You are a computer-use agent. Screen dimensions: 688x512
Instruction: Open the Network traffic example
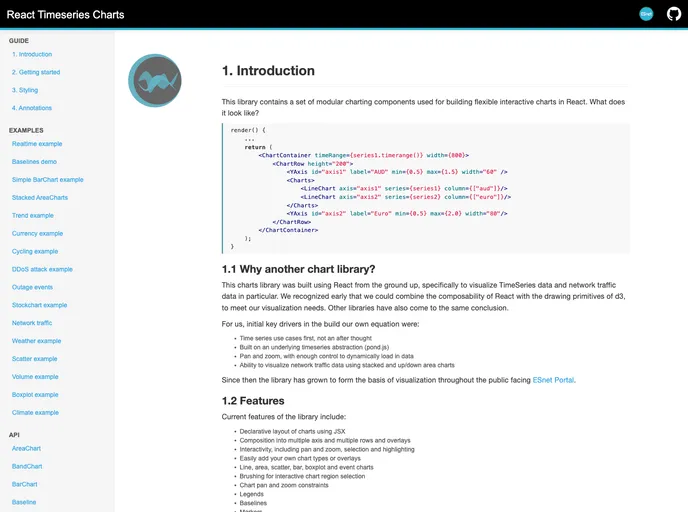coord(32,323)
